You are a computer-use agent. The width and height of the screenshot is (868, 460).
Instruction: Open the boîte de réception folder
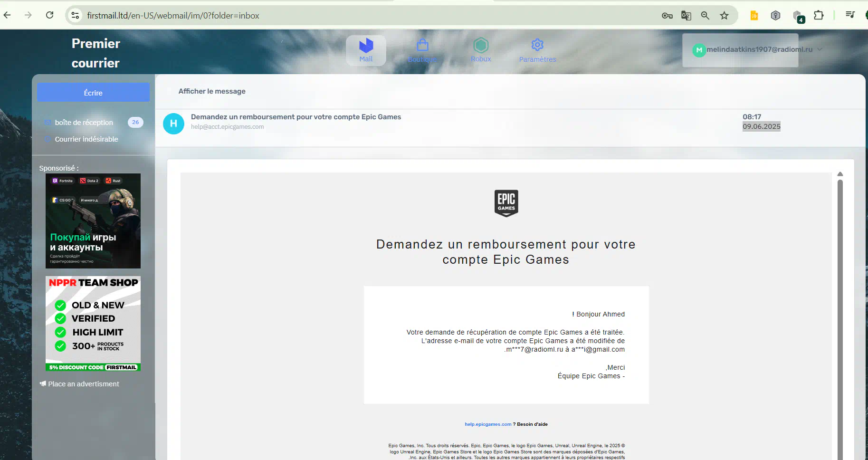[84, 123]
